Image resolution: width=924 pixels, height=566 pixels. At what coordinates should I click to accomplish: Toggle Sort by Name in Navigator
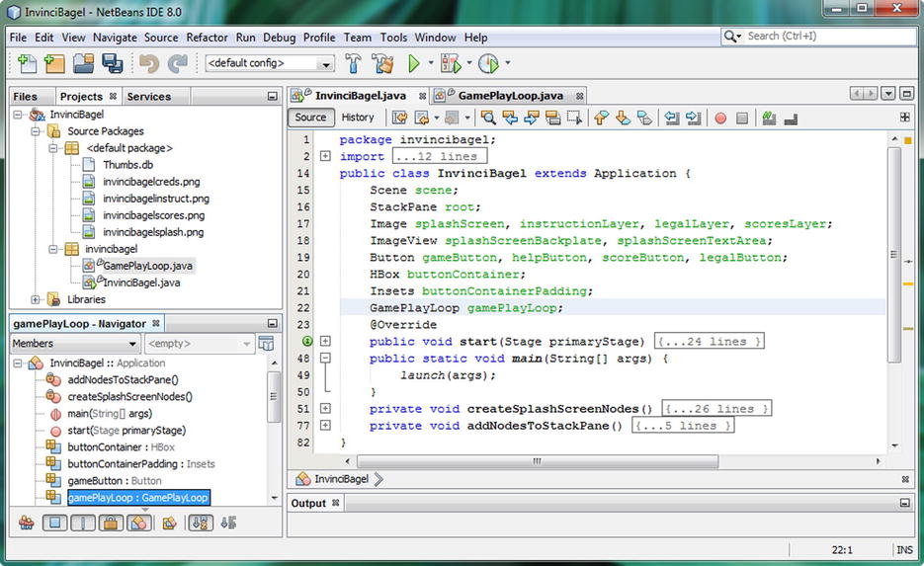pyautogui.click(x=201, y=523)
